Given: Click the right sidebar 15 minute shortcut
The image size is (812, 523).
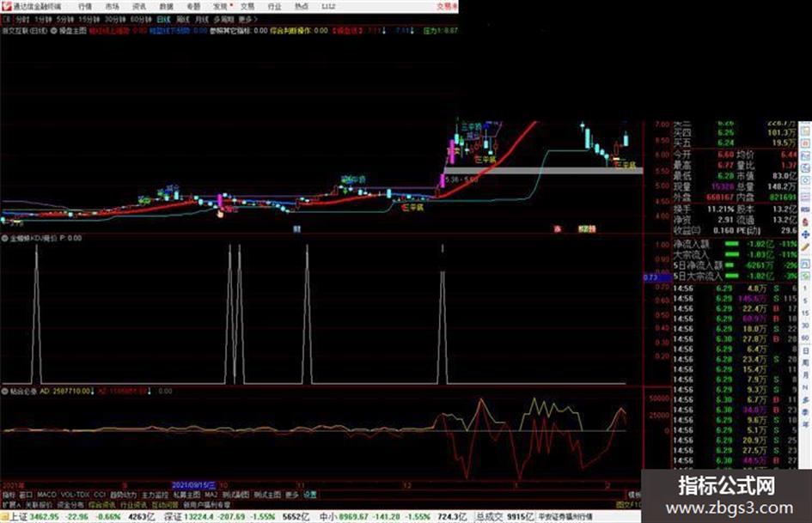Looking at the screenshot, I should coord(805,313).
